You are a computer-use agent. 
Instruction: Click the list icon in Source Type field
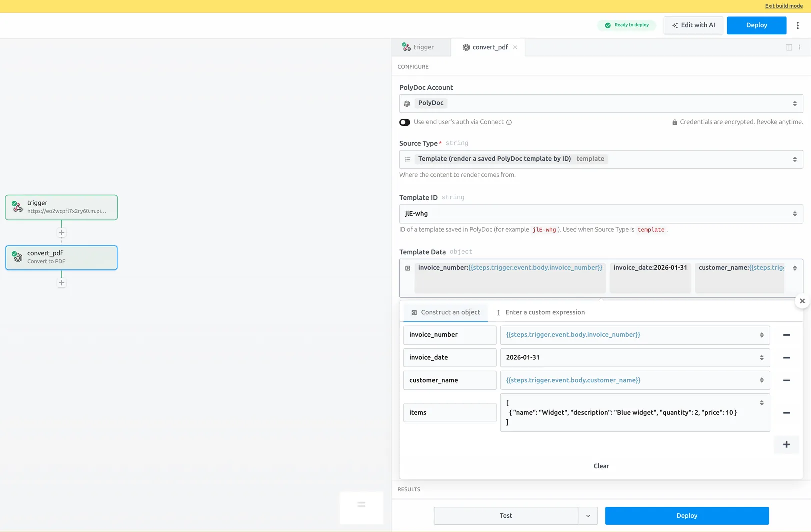(408, 159)
